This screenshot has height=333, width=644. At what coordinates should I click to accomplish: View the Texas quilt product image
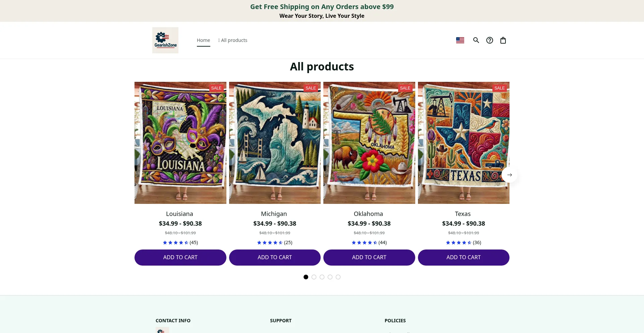click(x=464, y=143)
